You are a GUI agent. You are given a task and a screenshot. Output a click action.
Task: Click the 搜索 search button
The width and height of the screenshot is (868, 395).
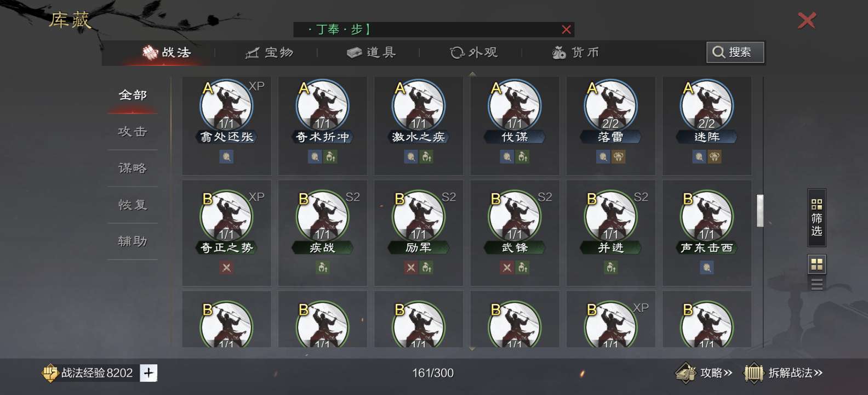point(735,52)
